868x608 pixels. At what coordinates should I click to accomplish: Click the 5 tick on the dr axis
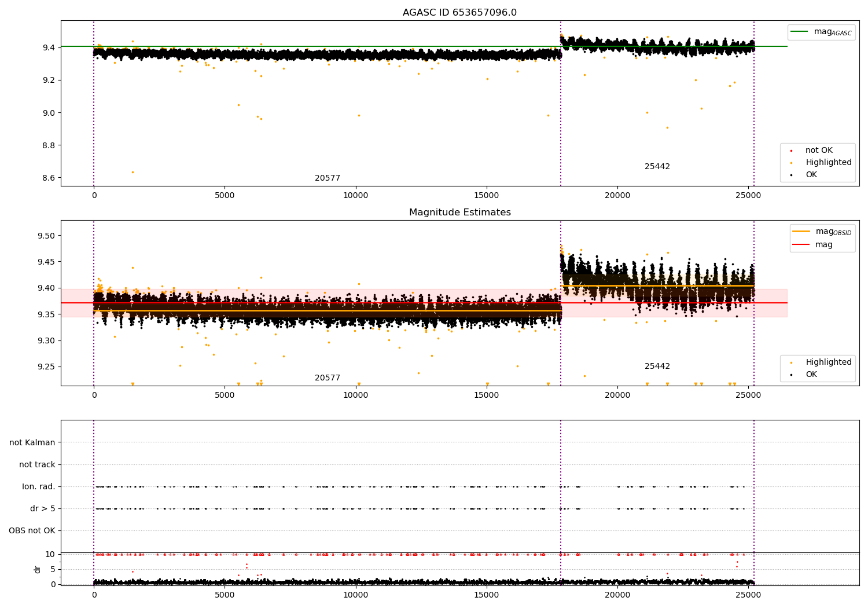(x=53, y=569)
